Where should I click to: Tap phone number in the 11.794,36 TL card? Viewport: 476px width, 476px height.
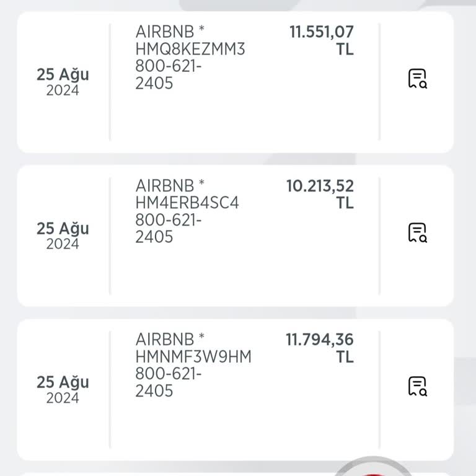pos(169,382)
